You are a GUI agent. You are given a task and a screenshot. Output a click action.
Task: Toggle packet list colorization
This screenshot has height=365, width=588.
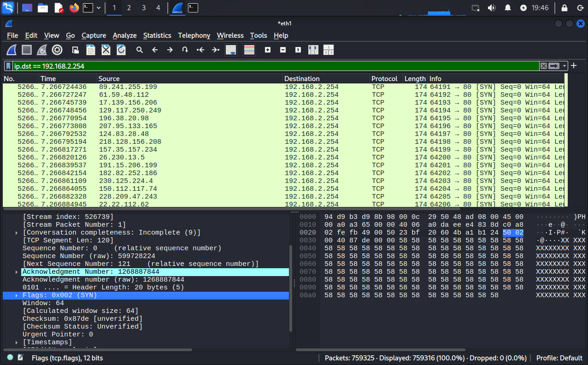(x=249, y=50)
